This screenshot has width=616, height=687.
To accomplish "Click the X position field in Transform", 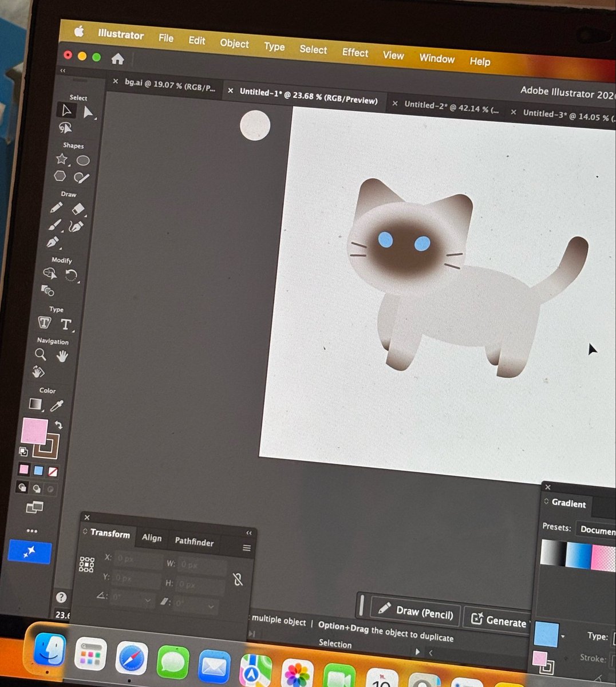I will [137, 559].
